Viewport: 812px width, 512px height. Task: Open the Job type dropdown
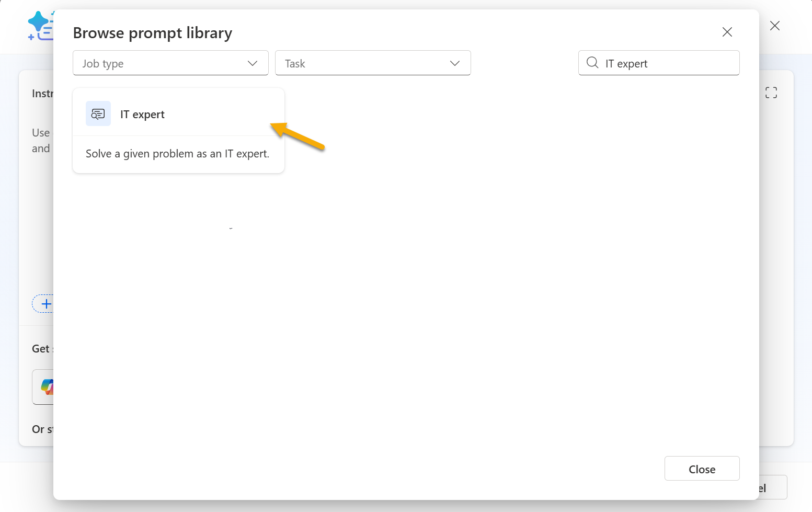[170, 63]
